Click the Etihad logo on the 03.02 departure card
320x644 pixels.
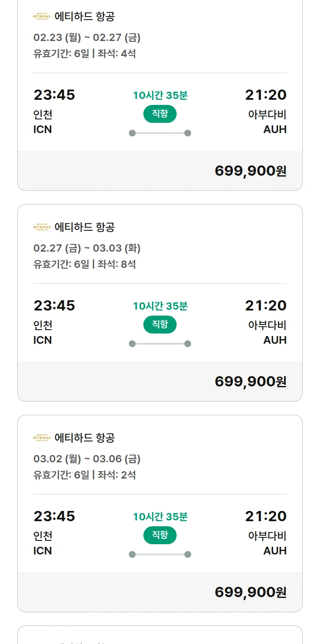(x=42, y=438)
